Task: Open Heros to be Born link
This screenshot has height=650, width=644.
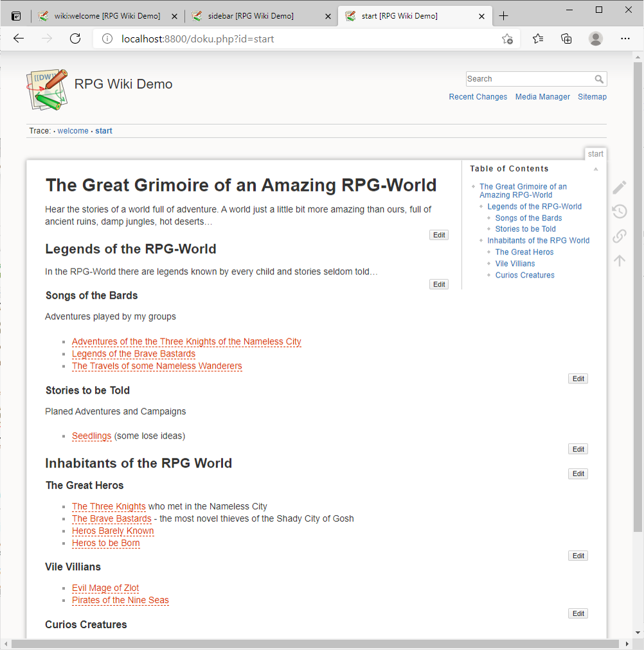Action: coord(106,543)
